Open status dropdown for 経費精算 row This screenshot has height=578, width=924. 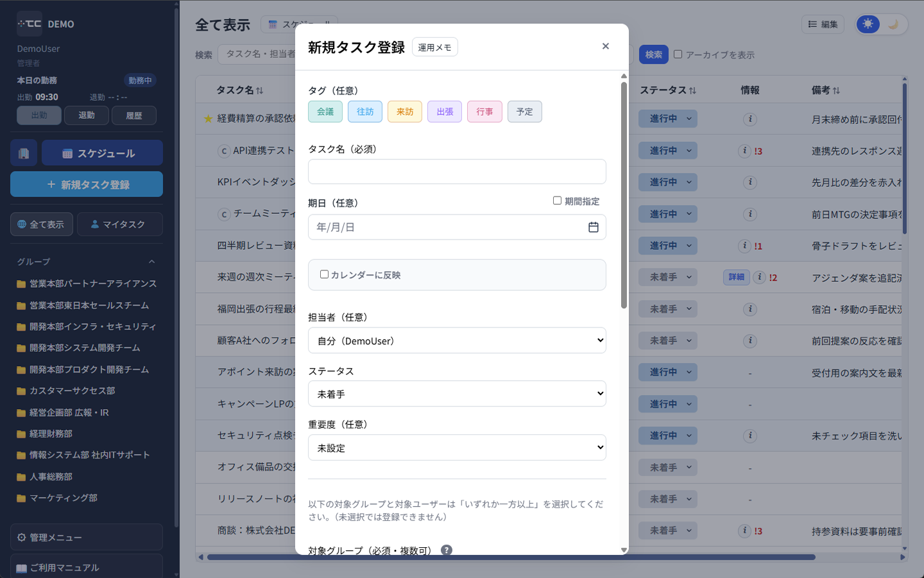point(668,118)
